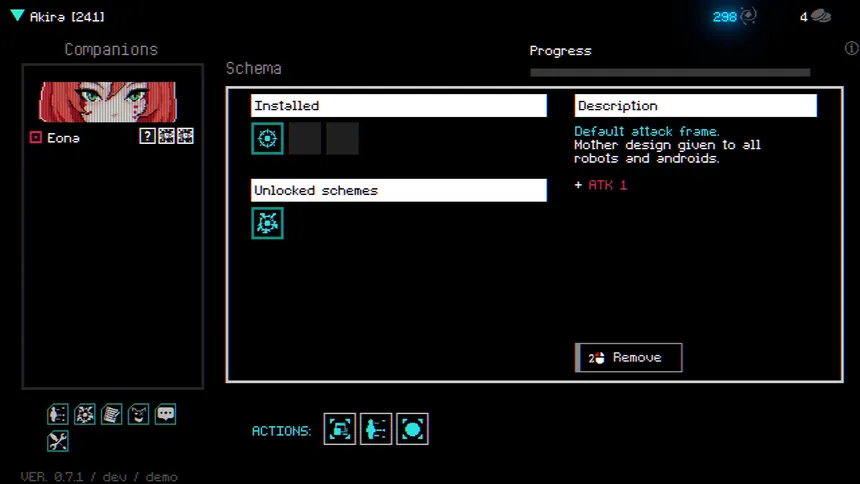Select Eona's portrait thumbnail
The height and width of the screenshot is (484, 860).
tap(108, 102)
